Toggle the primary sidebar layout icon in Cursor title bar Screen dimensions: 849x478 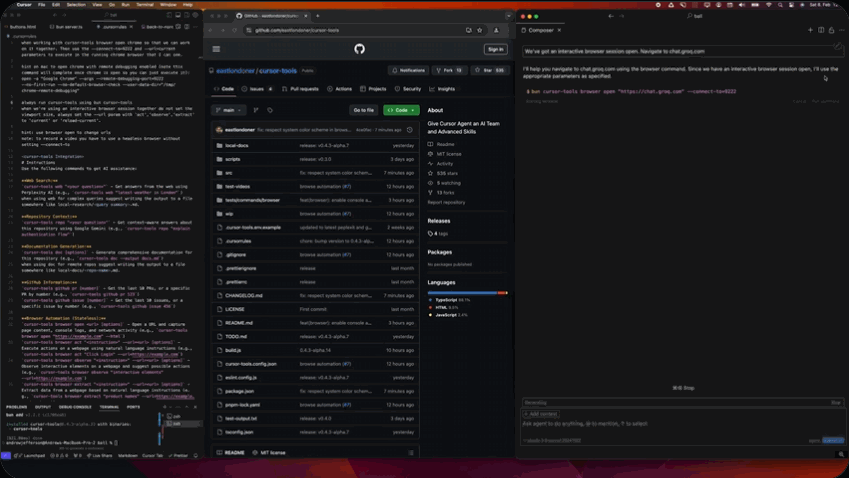169,15
